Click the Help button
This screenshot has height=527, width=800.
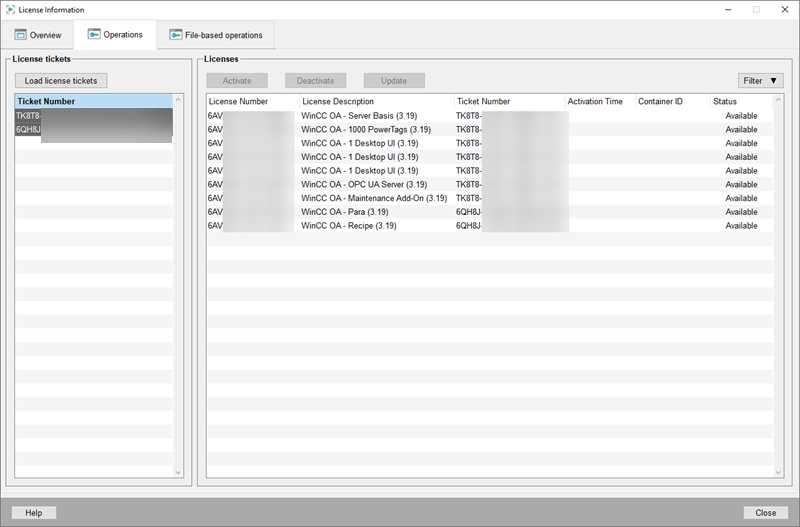coord(34,513)
